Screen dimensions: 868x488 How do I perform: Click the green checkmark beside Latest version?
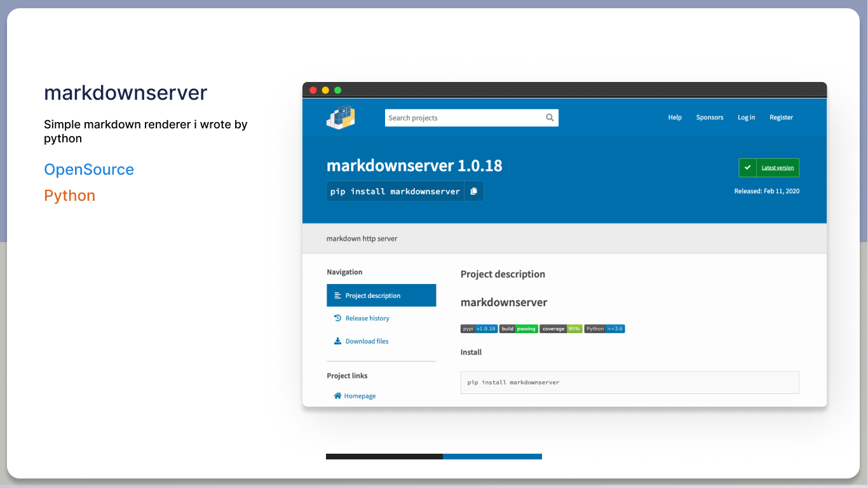[x=747, y=168]
